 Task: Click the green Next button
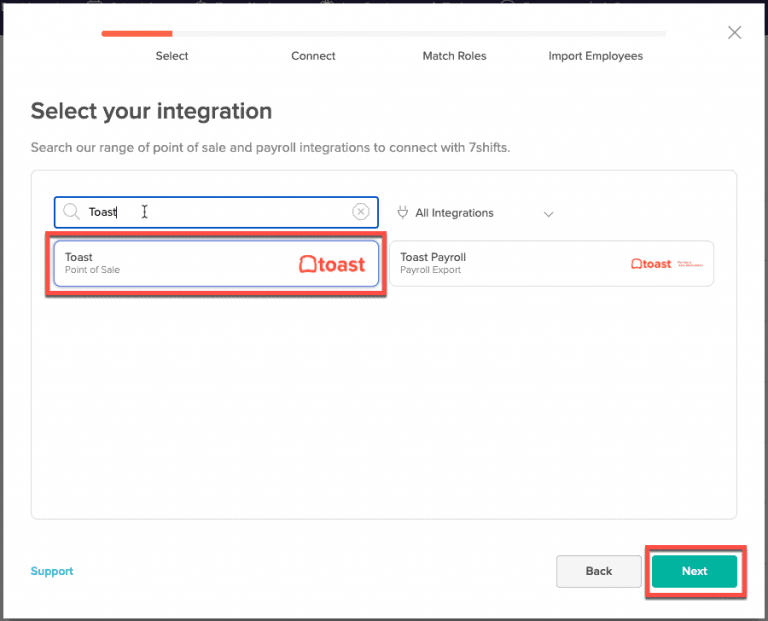(694, 571)
